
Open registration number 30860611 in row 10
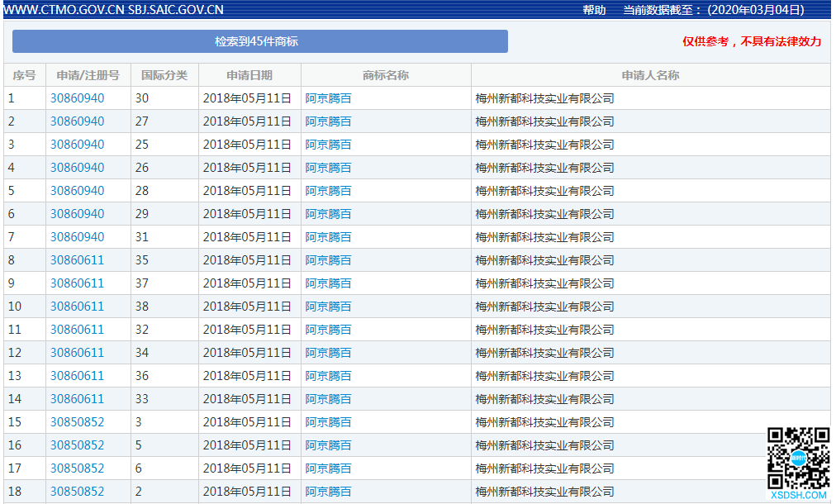78,307
